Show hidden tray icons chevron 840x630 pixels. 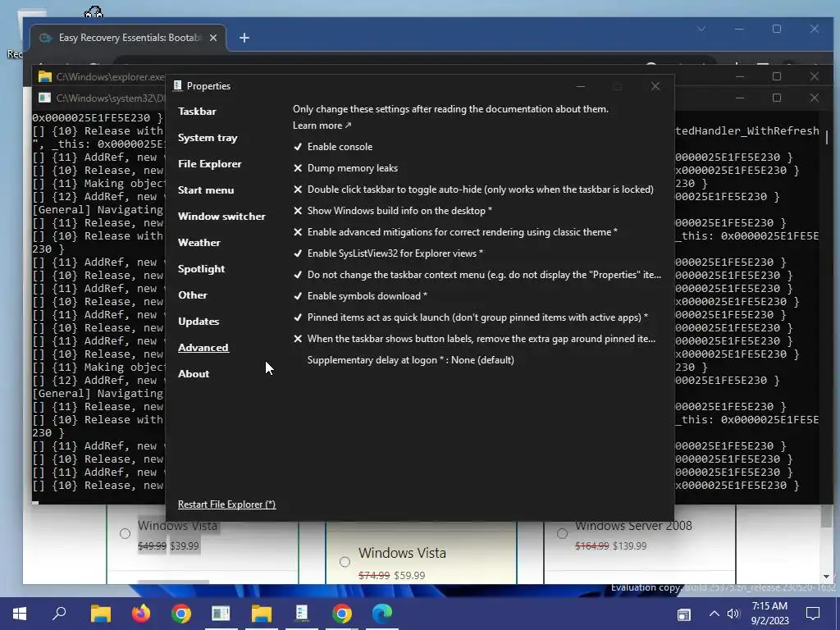(x=714, y=614)
